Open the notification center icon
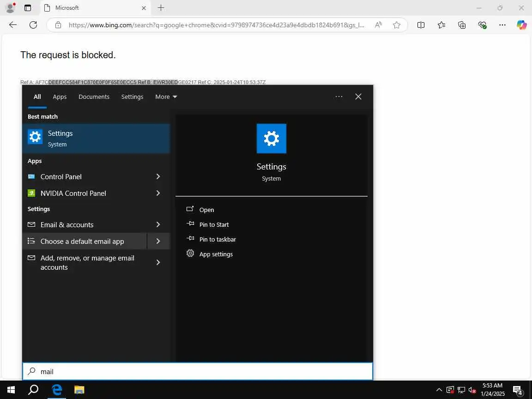 tap(517, 390)
